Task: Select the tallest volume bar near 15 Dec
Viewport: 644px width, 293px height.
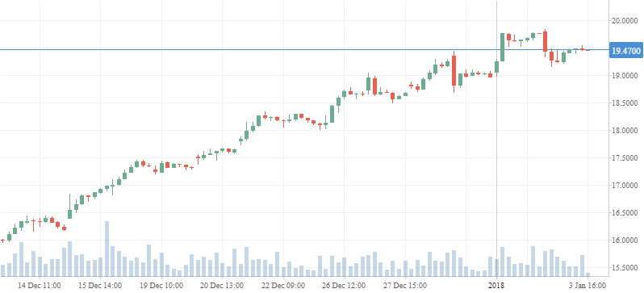Action: coord(107,249)
